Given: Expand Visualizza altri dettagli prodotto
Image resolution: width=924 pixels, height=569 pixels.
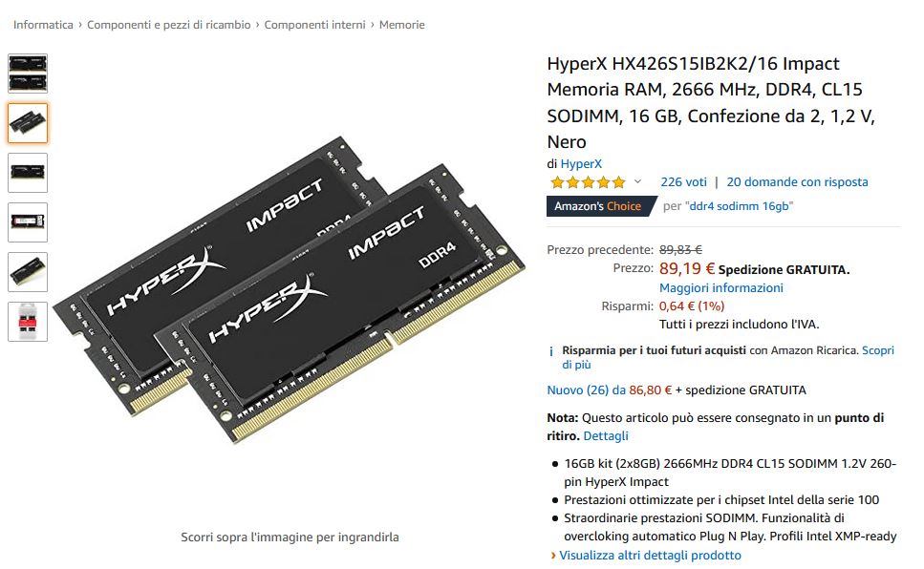Looking at the screenshot, I should (650, 556).
